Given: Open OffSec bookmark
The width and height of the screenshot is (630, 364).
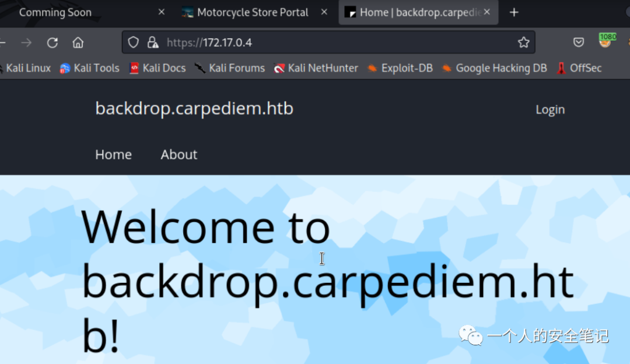Looking at the screenshot, I should tap(579, 68).
